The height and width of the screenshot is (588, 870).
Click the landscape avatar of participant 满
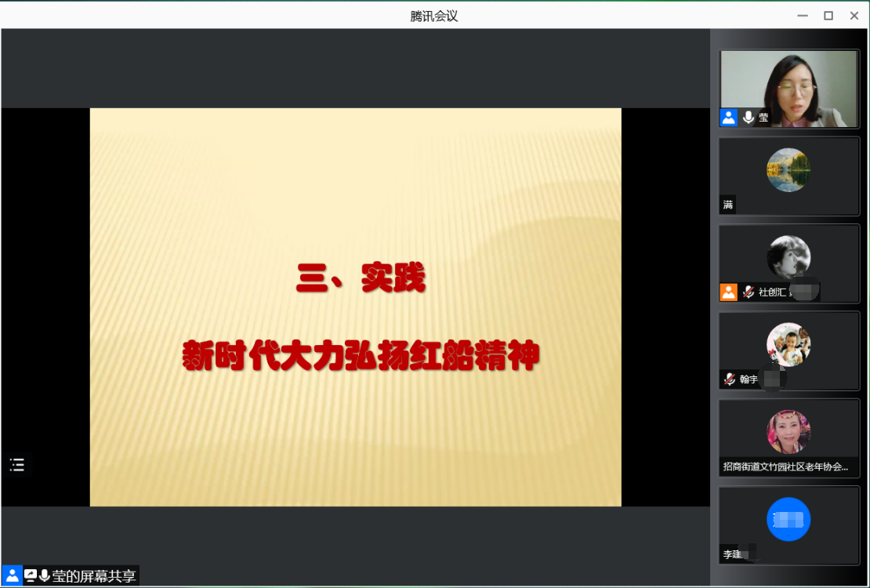click(x=788, y=170)
